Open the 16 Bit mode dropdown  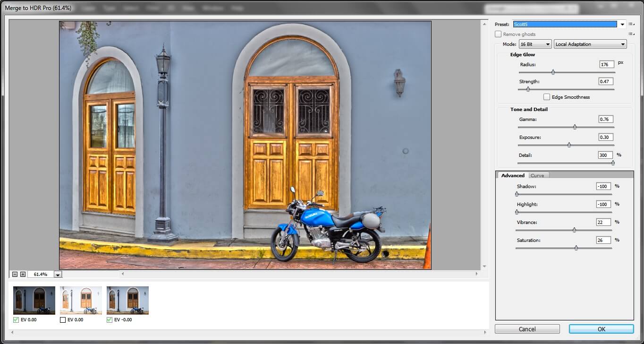[535, 44]
